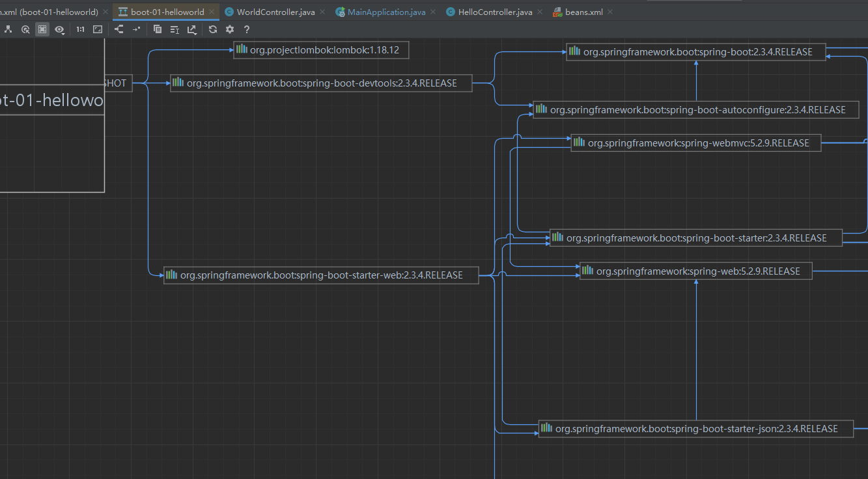Open the eye visibility filter dropdown

click(x=60, y=29)
